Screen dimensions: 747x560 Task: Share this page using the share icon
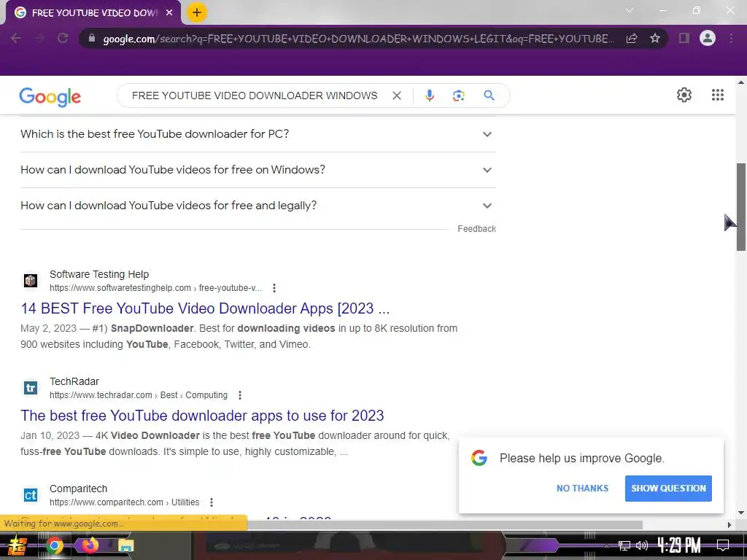tap(632, 38)
